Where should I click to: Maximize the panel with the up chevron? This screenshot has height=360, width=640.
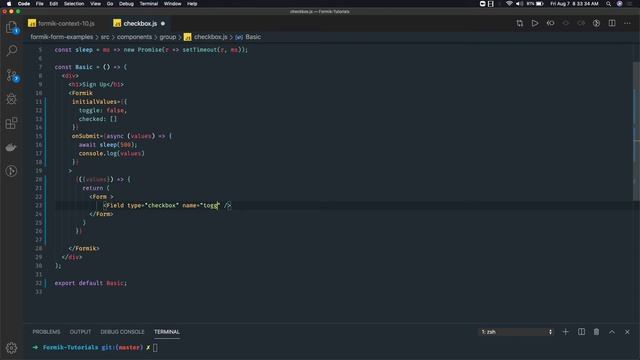(612, 332)
